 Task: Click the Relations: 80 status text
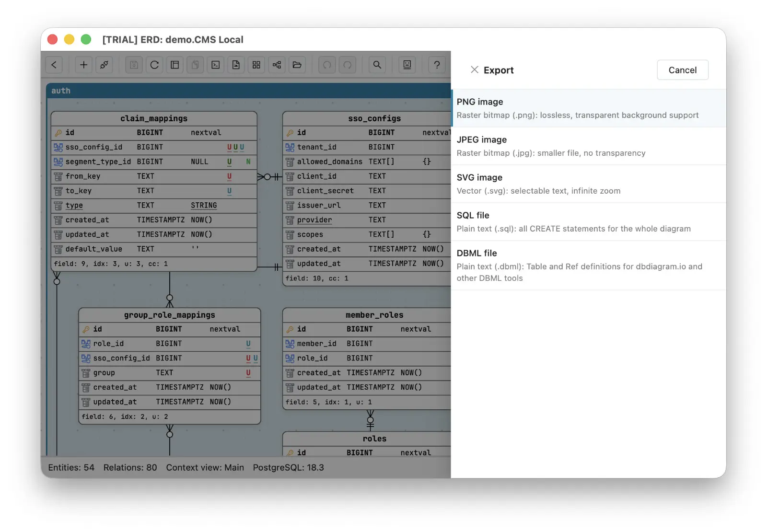(x=130, y=467)
